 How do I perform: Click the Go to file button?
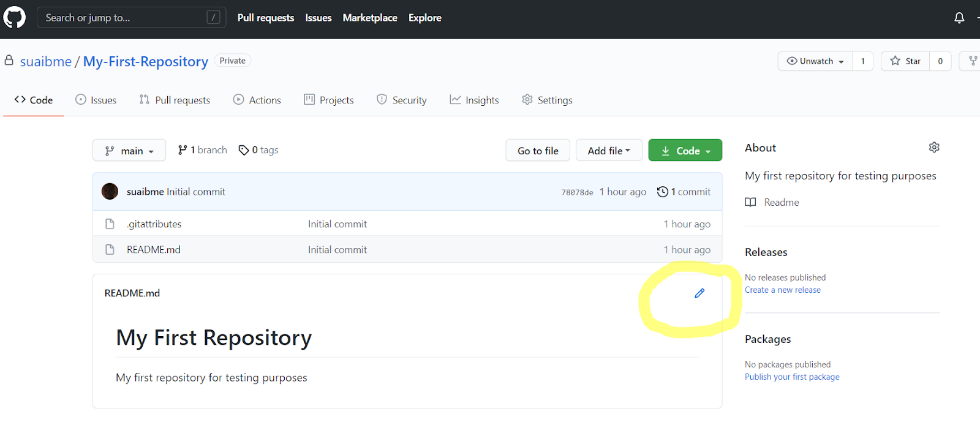tap(538, 151)
